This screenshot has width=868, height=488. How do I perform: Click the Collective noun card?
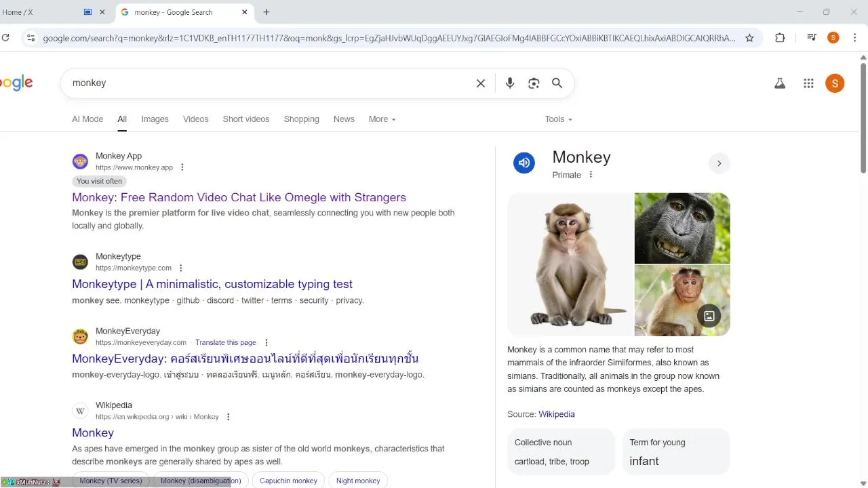561,451
